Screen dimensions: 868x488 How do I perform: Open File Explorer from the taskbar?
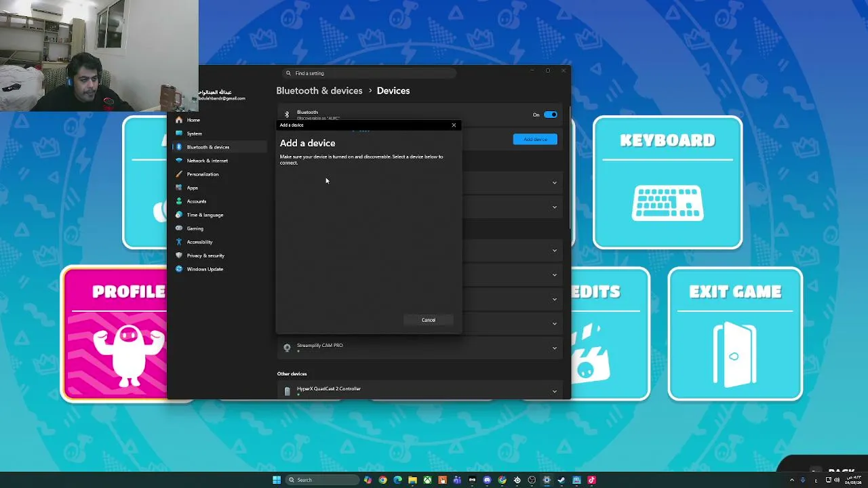point(412,480)
